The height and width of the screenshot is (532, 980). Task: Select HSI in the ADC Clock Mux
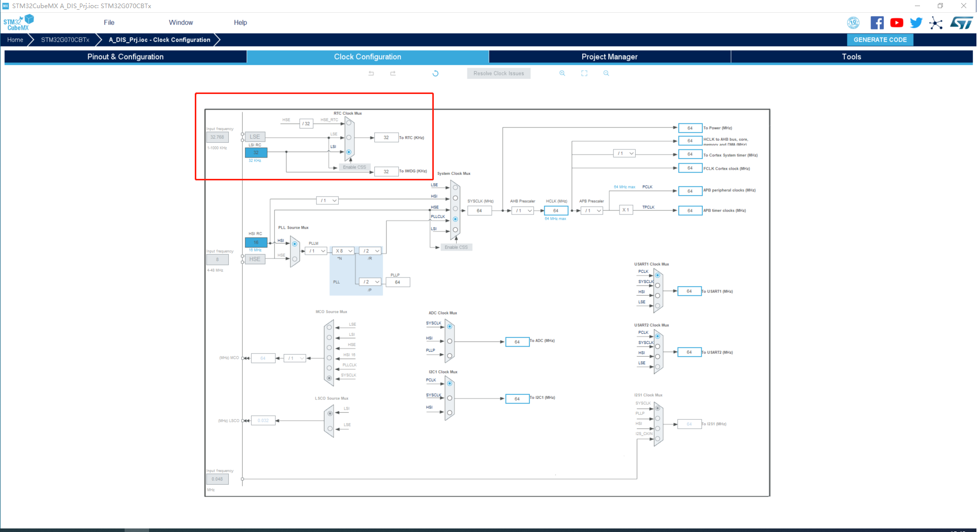[x=450, y=341]
